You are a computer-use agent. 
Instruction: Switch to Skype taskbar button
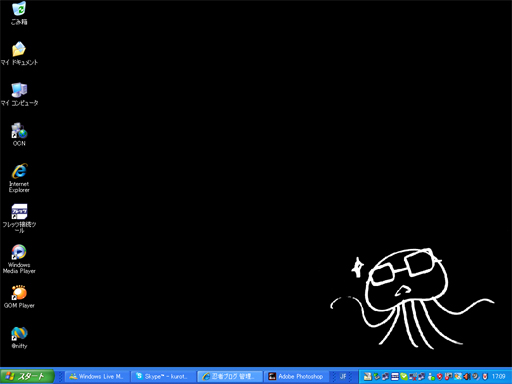pyautogui.click(x=163, y=376)
